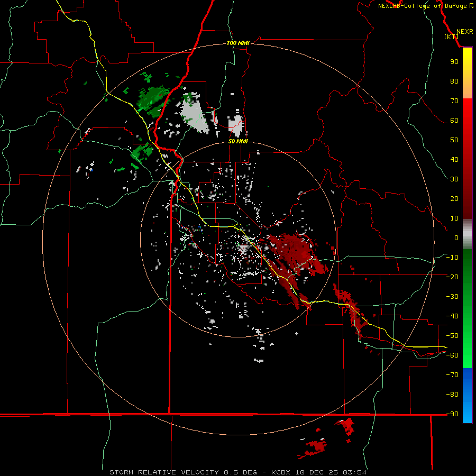
Task: Click the big green echo in the northwest
Action: 153,100
